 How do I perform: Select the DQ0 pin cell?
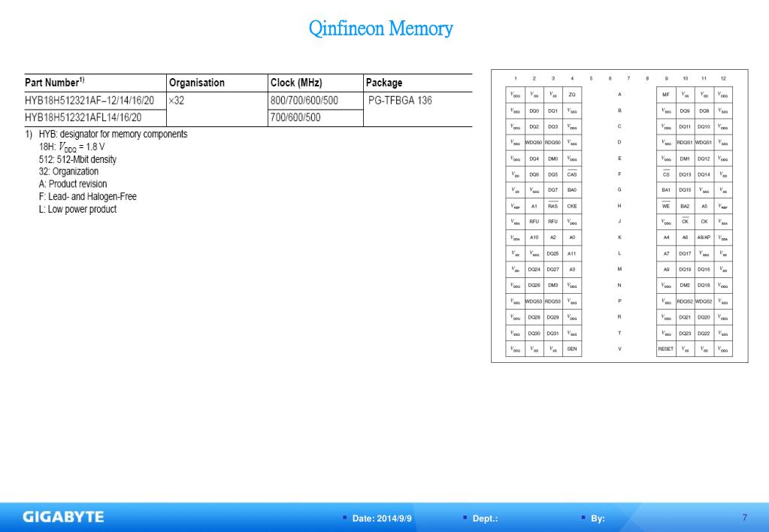click(x=534, y=110)
